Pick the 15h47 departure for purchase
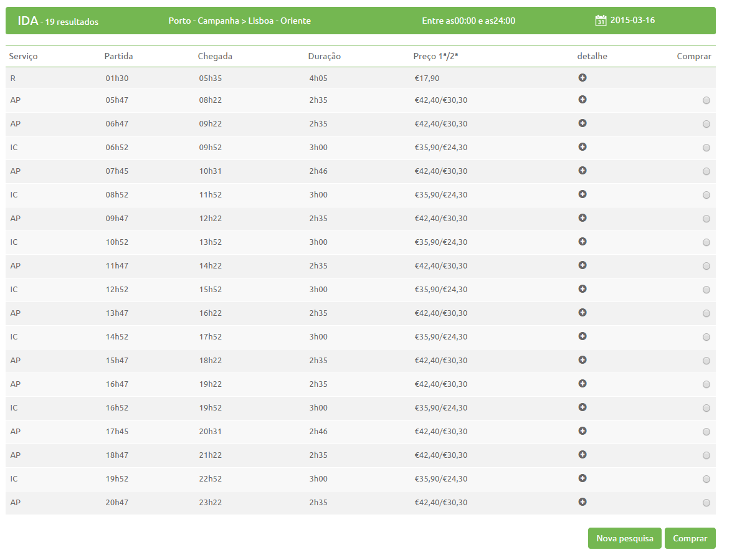737x560 pixels. 706,361
